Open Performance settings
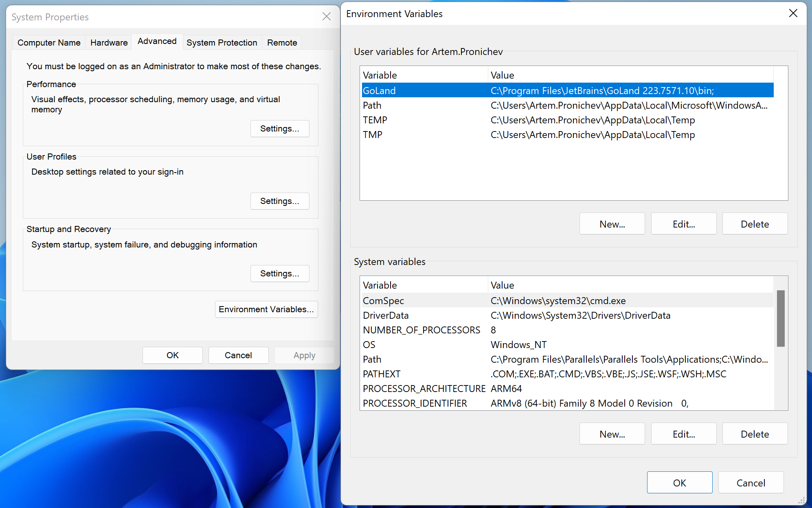812x508 pixels. point(280,128)
